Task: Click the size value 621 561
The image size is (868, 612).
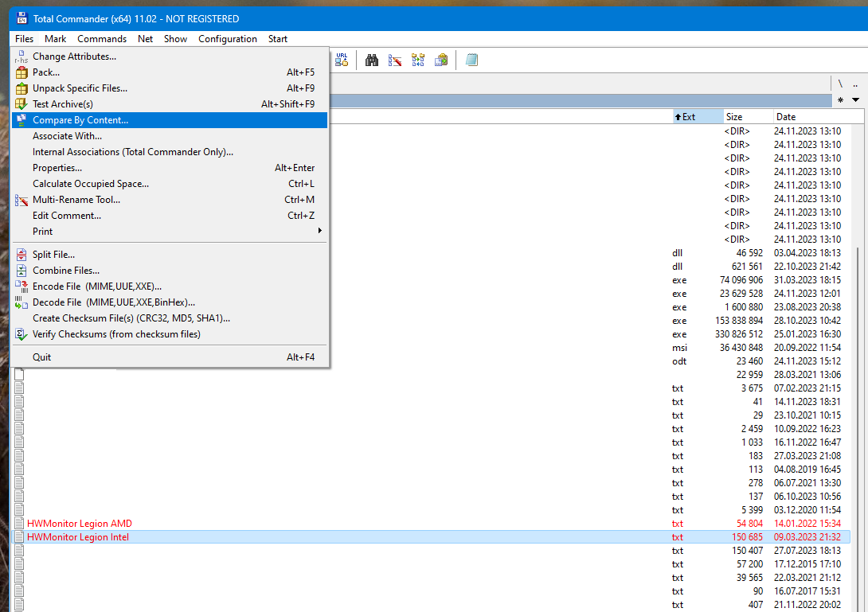Action: click(x=747, y=266)
